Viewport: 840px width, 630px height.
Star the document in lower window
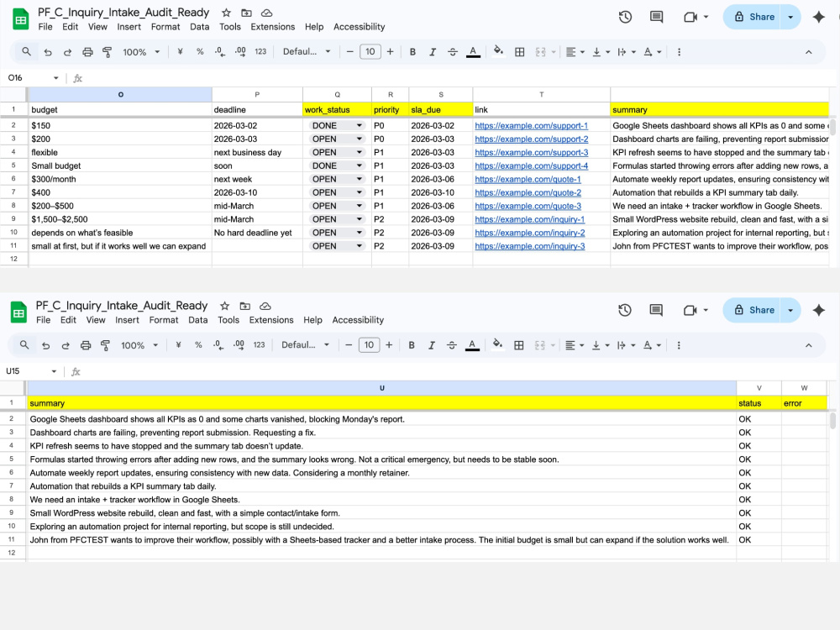(x=224, y=306)
